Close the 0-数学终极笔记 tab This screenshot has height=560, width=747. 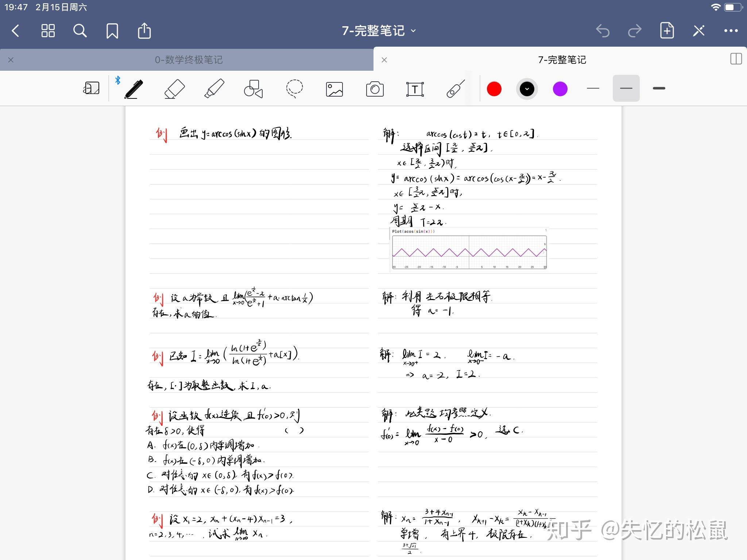click(11, 60)
